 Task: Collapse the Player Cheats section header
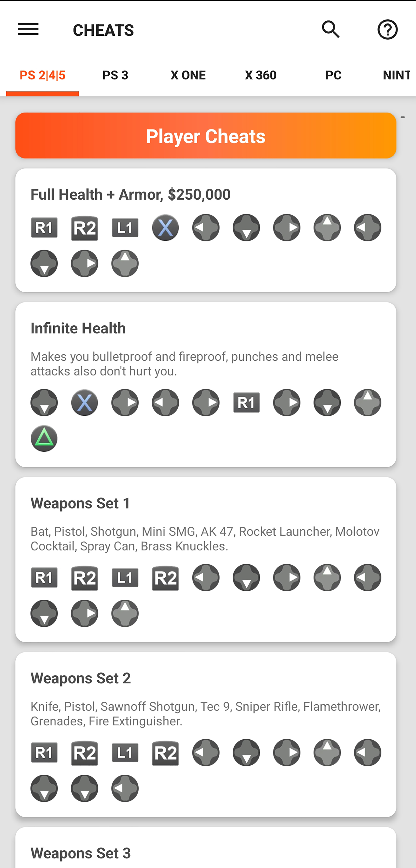pyautogui.click(x=206, y=135)
